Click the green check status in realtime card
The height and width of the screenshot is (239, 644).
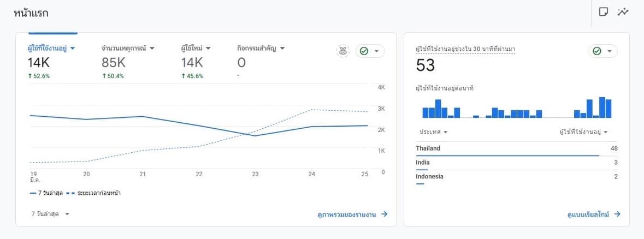[x=603, y=51]
